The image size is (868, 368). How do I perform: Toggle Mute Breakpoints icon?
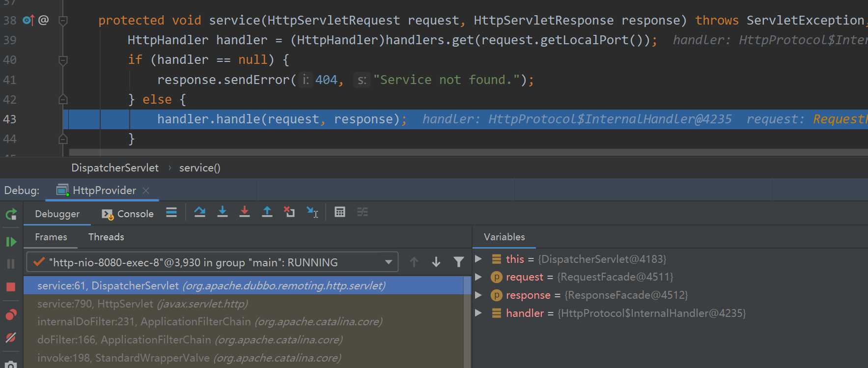click(11, 338)
